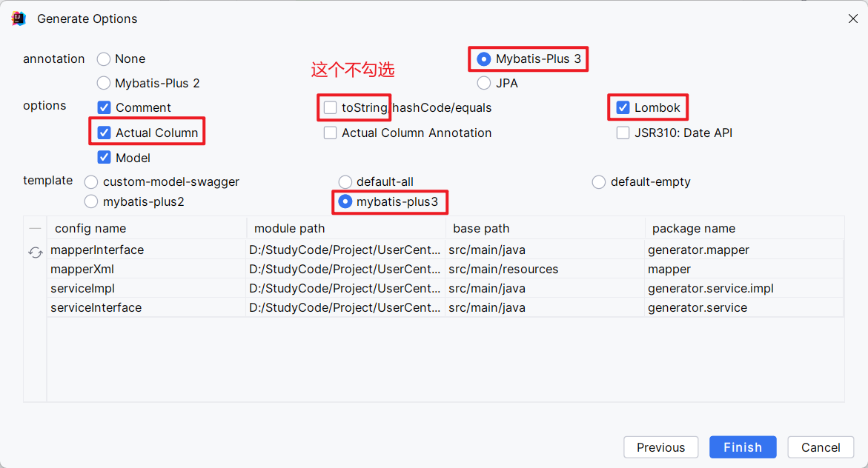Choose the JPA annotation option

pos(484,83)
